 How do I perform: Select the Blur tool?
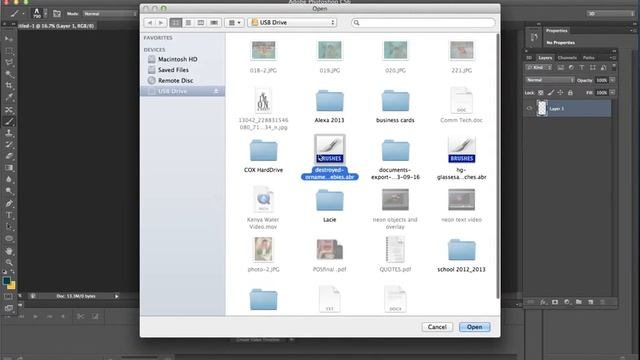(x=9, y=179)
